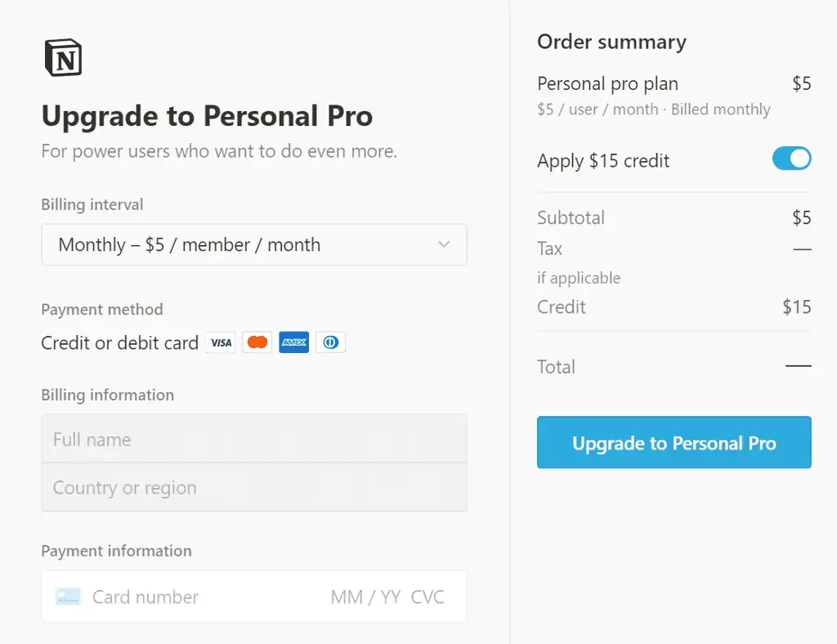The image size is (837, 644).
Task: Click into the Card number field
Action: [x=196, y=597]
